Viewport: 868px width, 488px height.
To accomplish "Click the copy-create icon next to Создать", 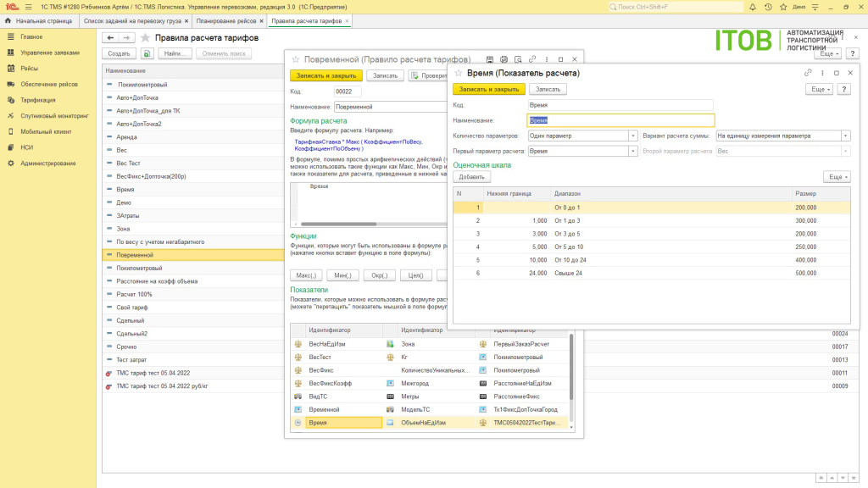I will 147,53.
